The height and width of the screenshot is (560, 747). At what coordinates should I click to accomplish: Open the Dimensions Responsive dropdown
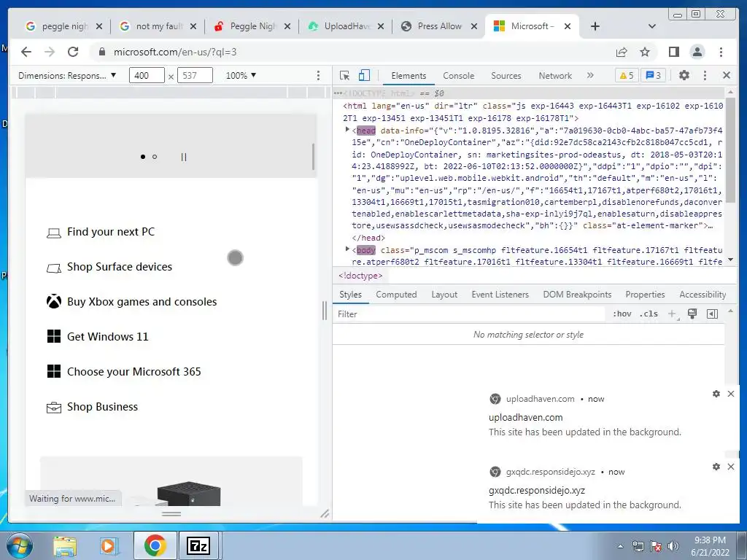click(x=67, y=75)
